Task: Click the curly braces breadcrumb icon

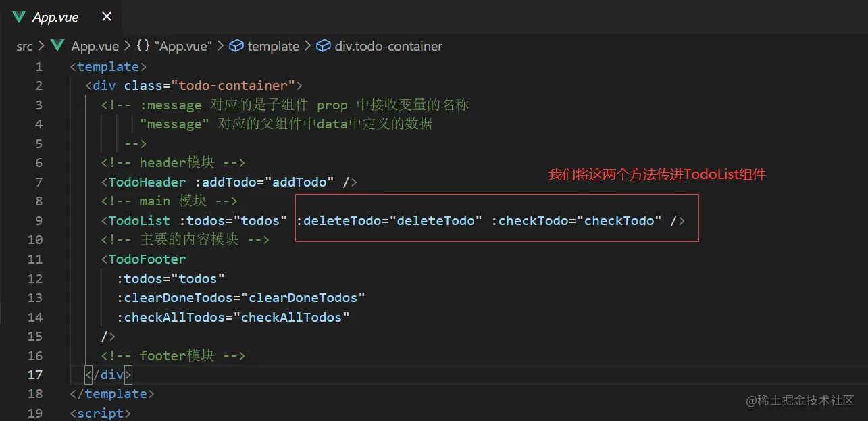Action: [x=143, y=46]
